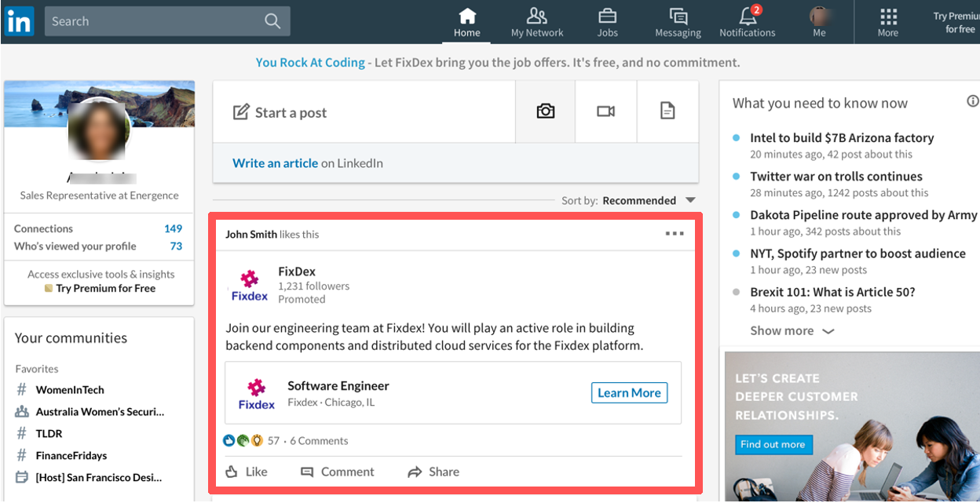
Task: Click the document upload icon
Action: (x=667, y=111)
